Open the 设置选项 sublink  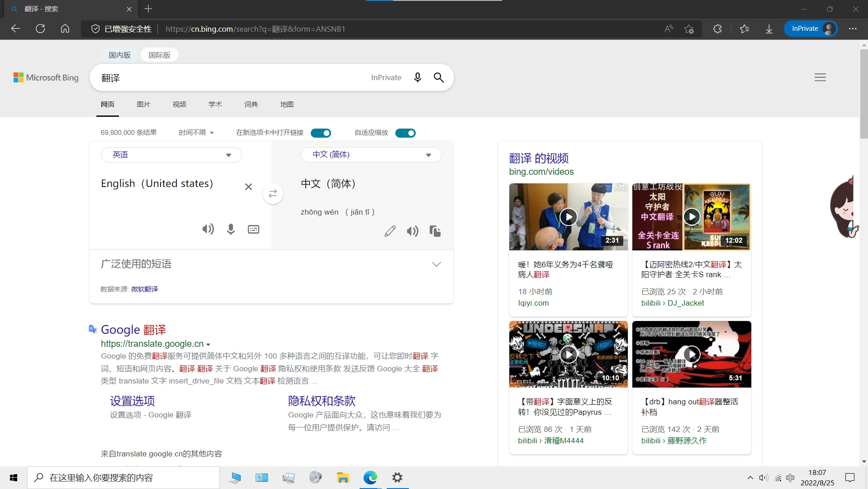tap(133, 401)
